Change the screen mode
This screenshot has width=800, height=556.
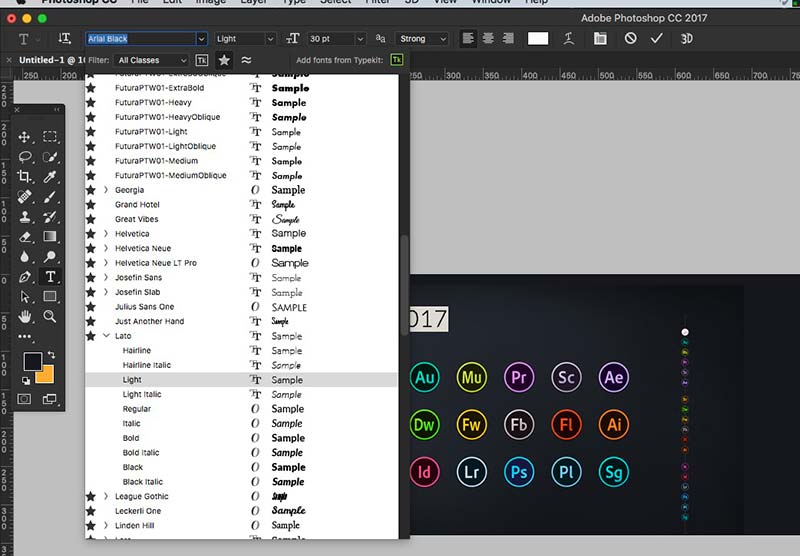[x=50, y=399]
